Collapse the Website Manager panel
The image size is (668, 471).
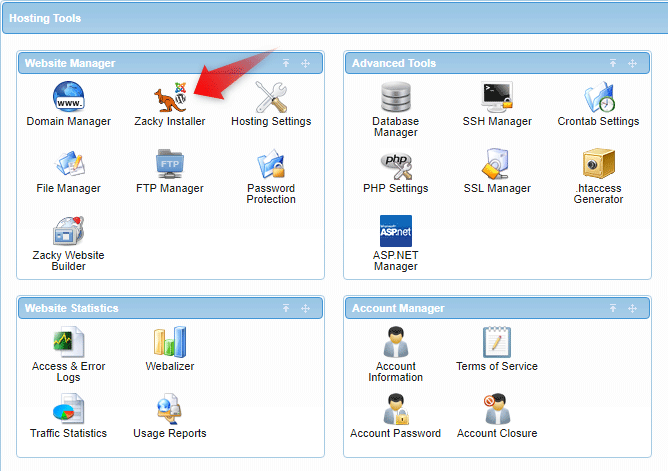(x=286, y=64)
